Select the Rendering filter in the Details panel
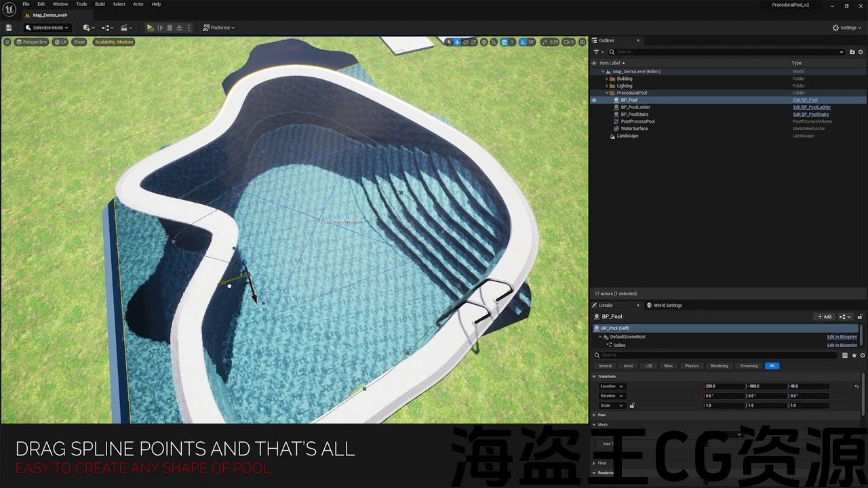The height and width of the screenshot is (488, 868). pyautogui.click(x=719, y=366)
